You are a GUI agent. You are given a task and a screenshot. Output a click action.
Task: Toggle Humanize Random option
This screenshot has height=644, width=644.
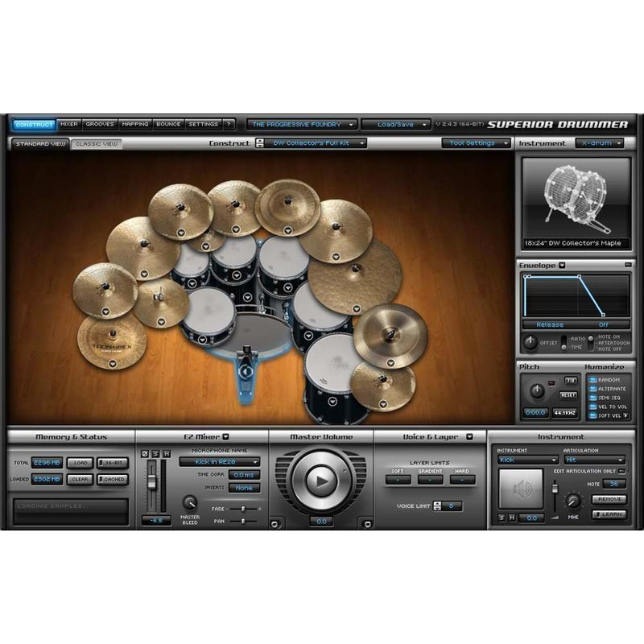[592, 380]
